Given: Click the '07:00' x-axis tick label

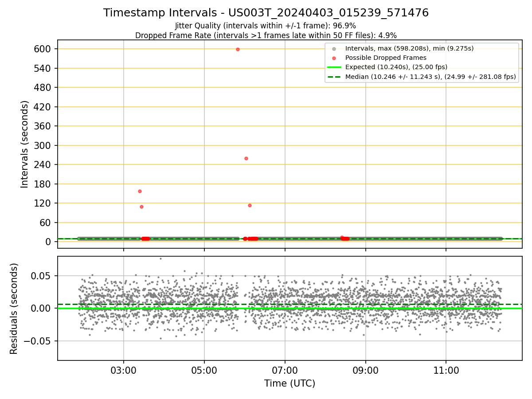Looking at the screenshot, I should coord(285,370).
